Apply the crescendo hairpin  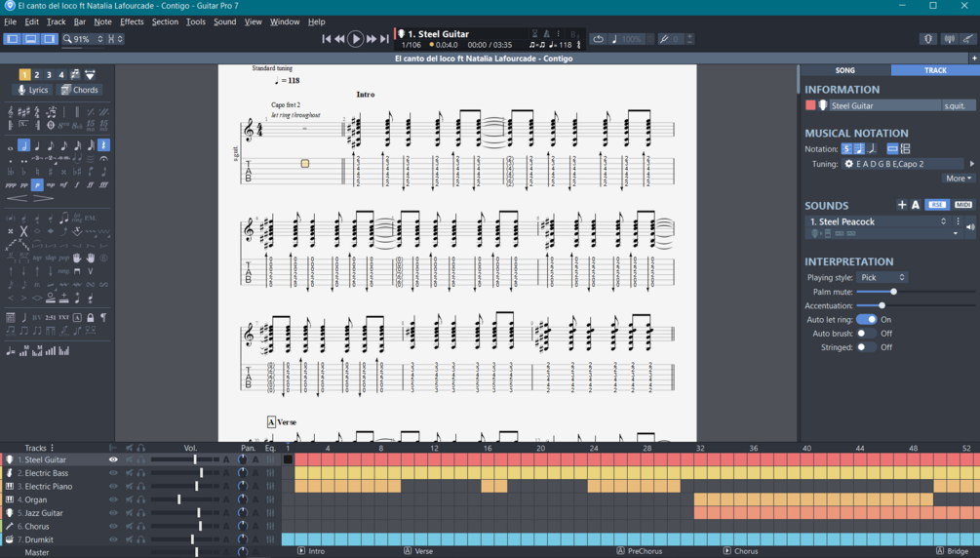[18, 198]
